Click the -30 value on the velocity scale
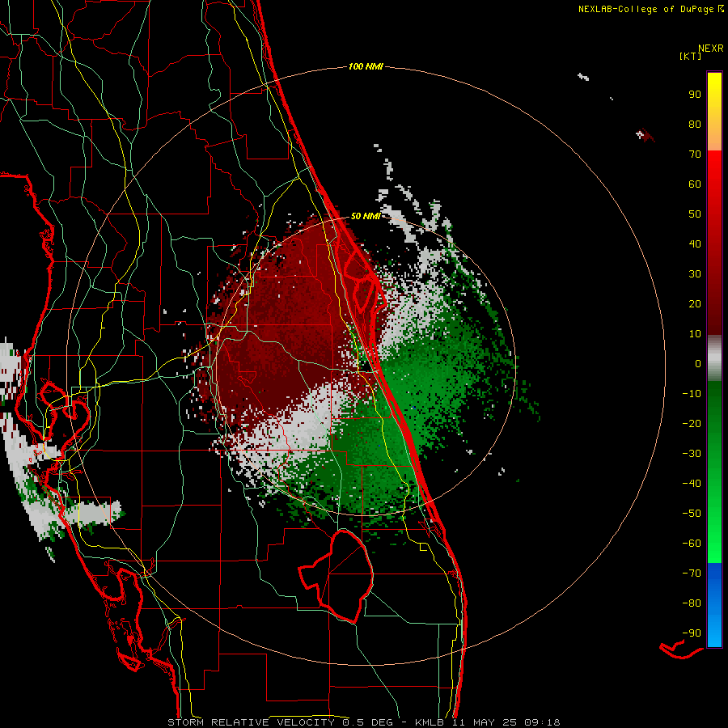Screen dimensions: 728x728 click(x=692, y=454)
